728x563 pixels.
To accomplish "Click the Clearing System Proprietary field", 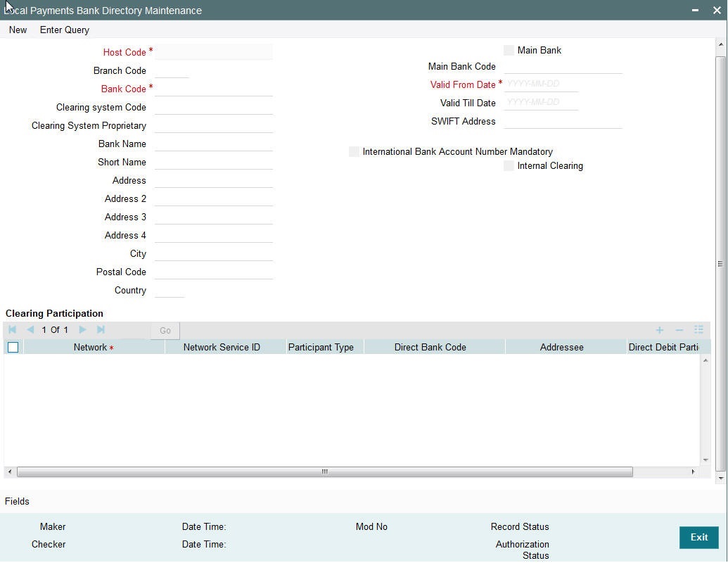I will (214, 125).
